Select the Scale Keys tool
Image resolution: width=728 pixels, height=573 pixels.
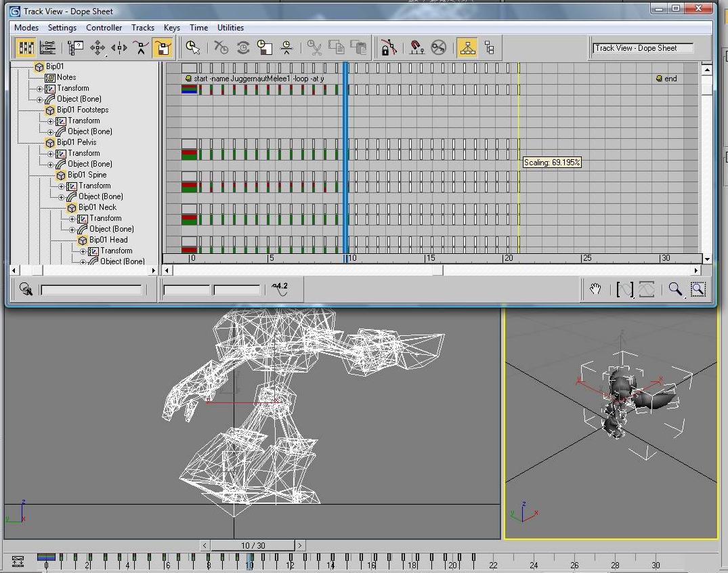(163, 47)
